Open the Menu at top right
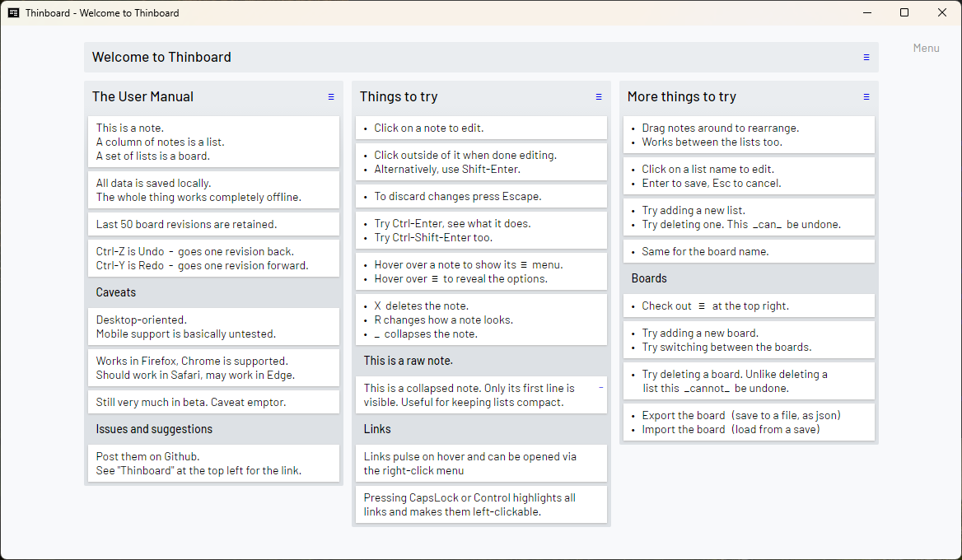 (926, 48)
